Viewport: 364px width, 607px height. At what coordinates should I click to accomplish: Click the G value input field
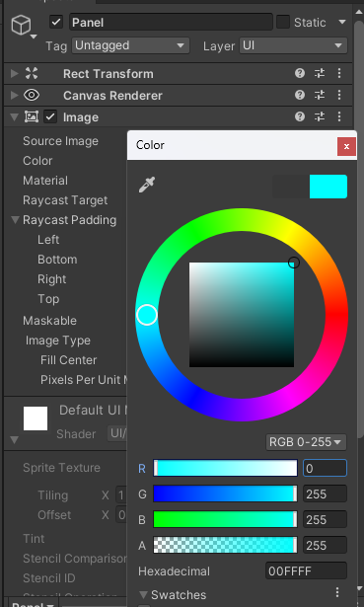pos(325,493)
